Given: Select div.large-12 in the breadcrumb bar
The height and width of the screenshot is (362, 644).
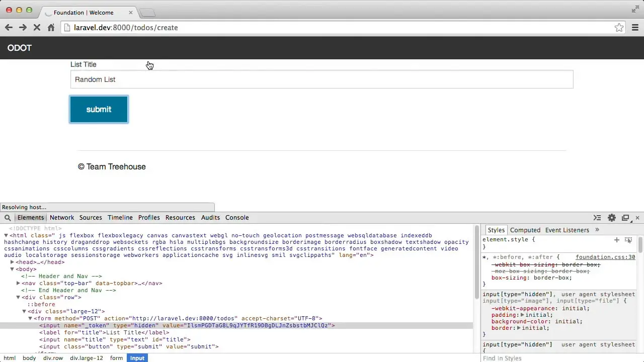Looking at the screenshot, I should 87,358.
